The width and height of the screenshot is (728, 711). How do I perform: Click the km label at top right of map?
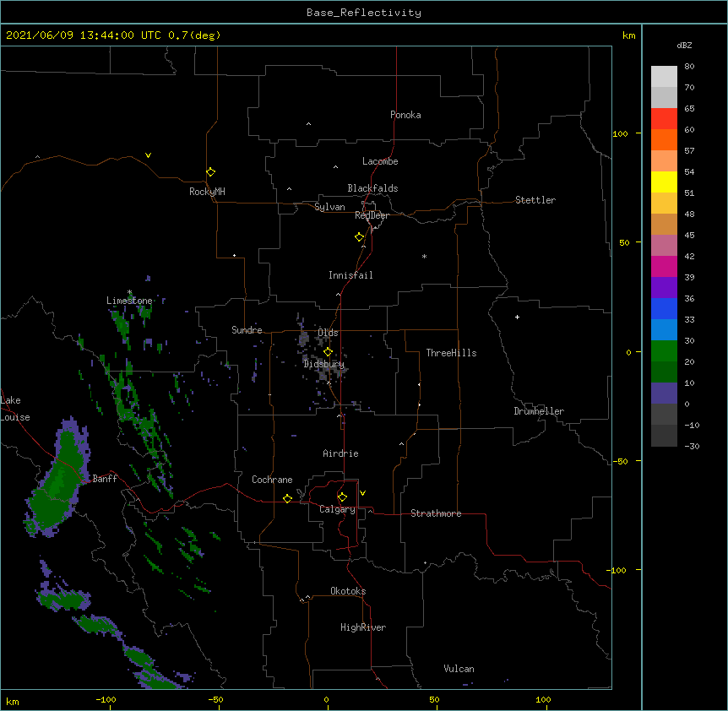[628, 35]
